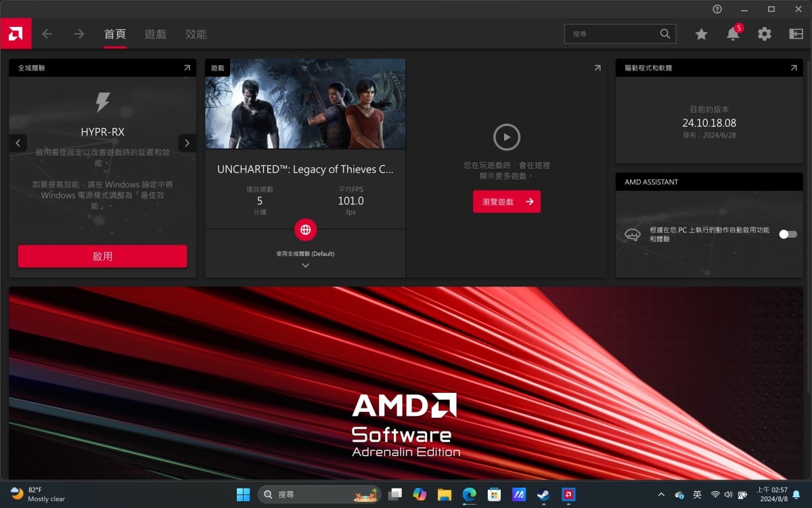Click the UNCHARTED Legacy of Thieves game title
The width and height of the screenshot is (812, 508).
click(305, 169)
